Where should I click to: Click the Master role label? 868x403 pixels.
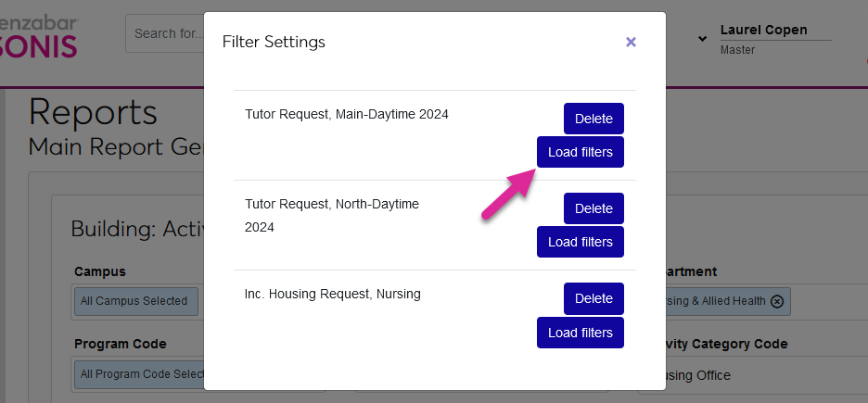pos(737,50)
